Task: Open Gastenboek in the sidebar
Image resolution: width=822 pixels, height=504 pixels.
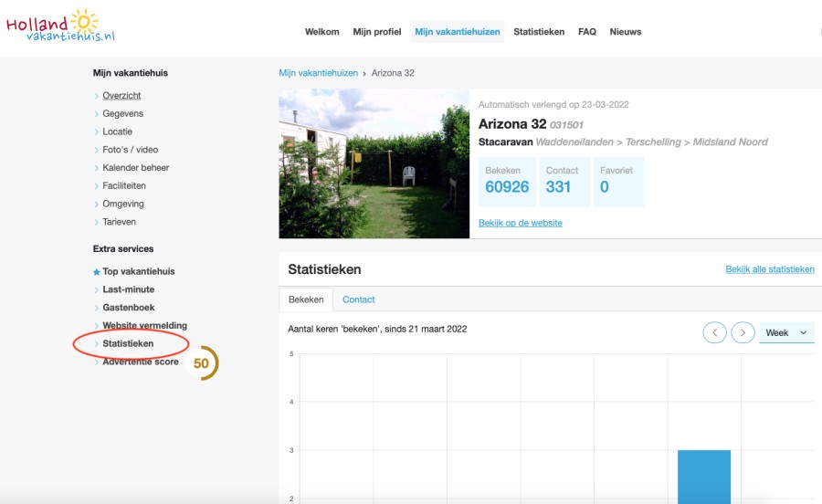Action: coord(129,308)
